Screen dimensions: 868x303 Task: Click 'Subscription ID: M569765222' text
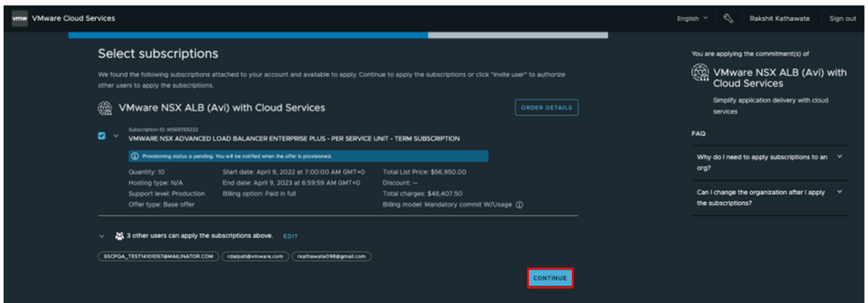click(x=163, y=129)
